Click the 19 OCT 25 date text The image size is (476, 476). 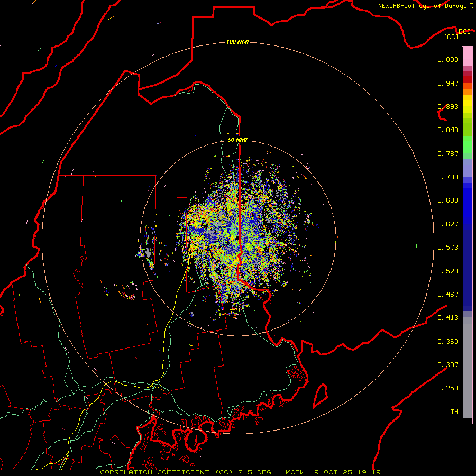331,472
